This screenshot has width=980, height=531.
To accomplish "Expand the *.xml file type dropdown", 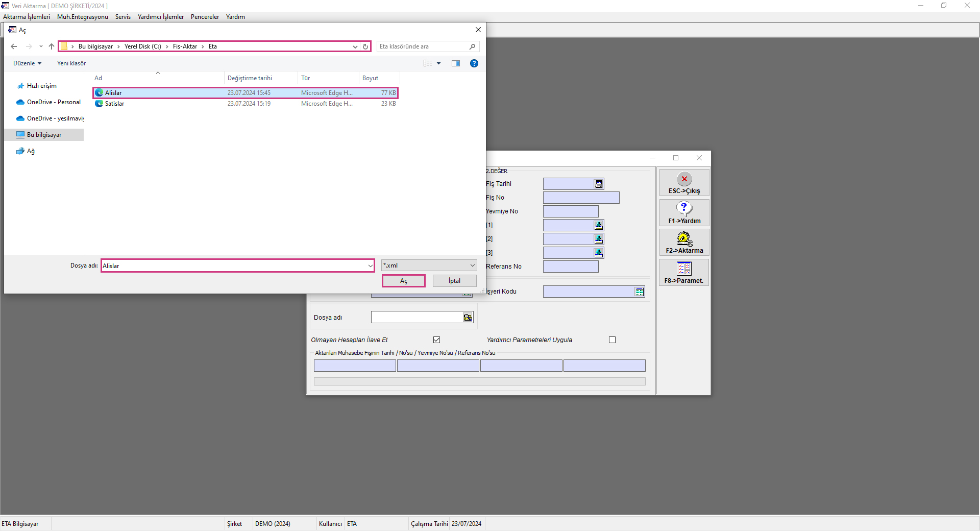I will tap(472, 265).
